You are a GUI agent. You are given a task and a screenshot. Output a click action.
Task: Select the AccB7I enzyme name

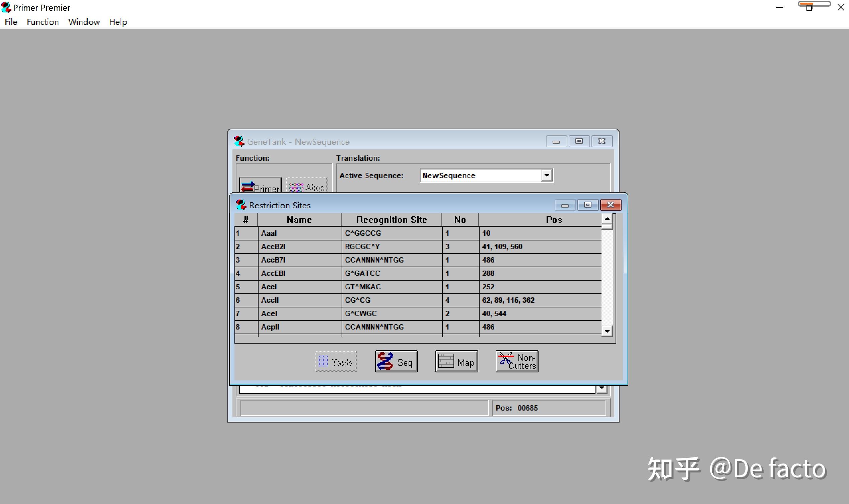[273, 260]
